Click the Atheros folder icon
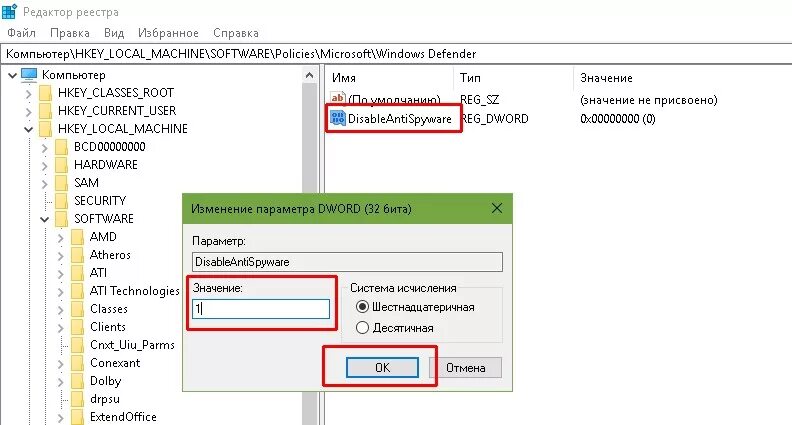This screenshot has height=425, width=792. [x=77, y=255]
